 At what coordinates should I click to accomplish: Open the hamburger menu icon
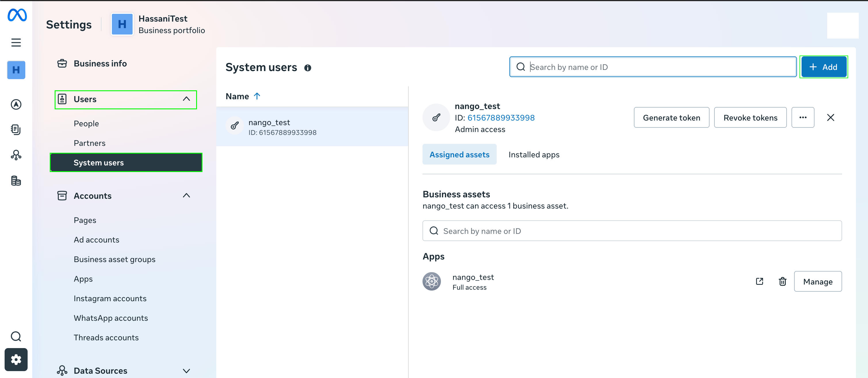point(16,43)
